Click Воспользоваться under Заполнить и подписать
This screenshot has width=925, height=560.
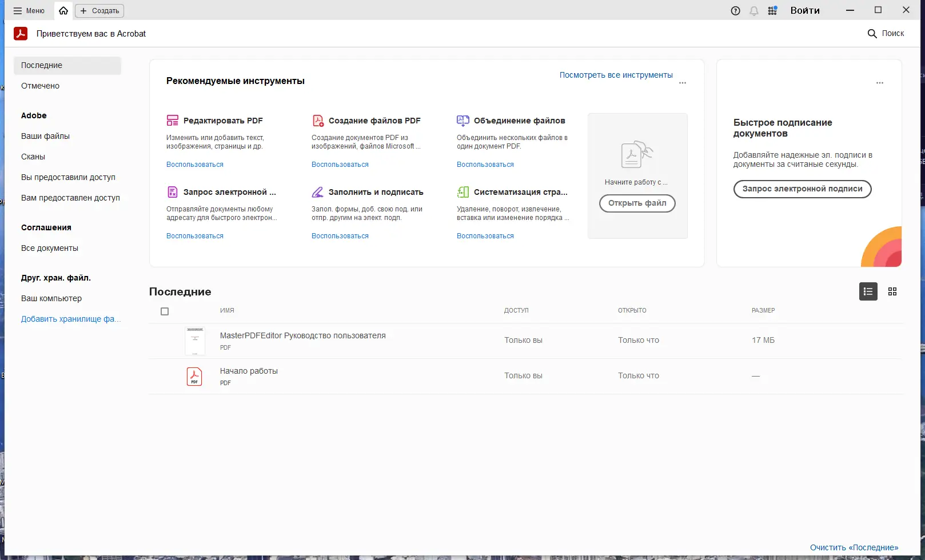click(x=340, y=236)
